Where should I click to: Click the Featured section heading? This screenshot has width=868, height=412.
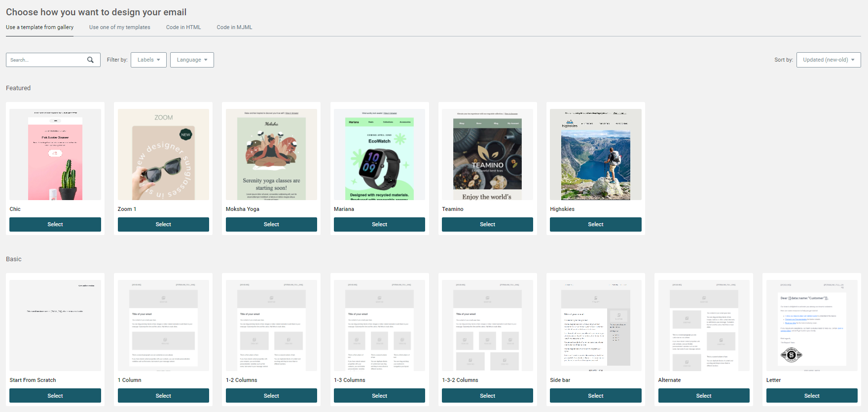(x=18, y=88)
